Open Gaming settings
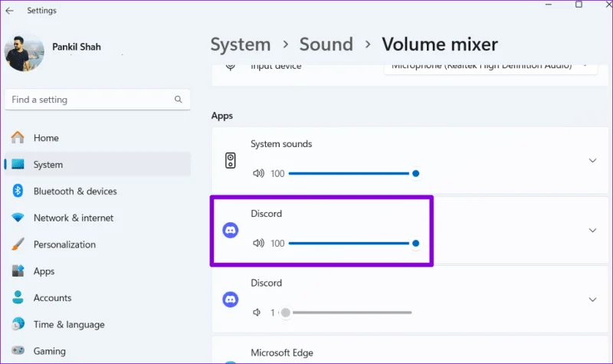The image size is (613, 364). tap(97, 351)
